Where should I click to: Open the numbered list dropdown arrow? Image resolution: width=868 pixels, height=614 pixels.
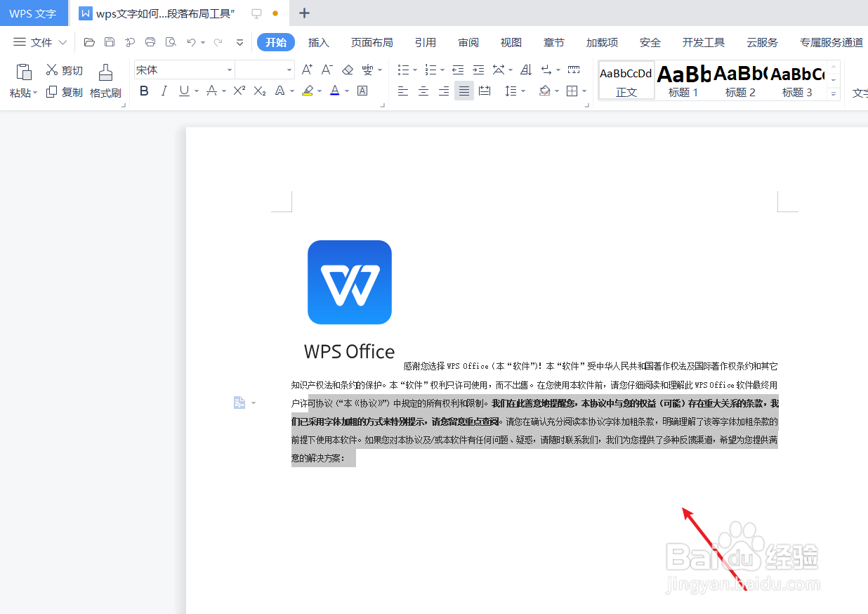[x=442, y=70]
